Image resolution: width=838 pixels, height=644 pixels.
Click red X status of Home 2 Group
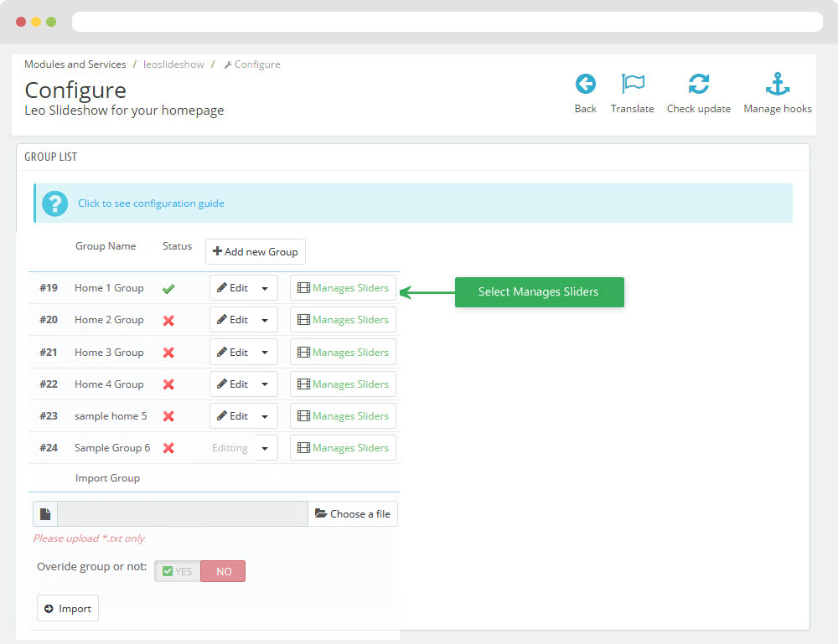[x=168, y=321]
